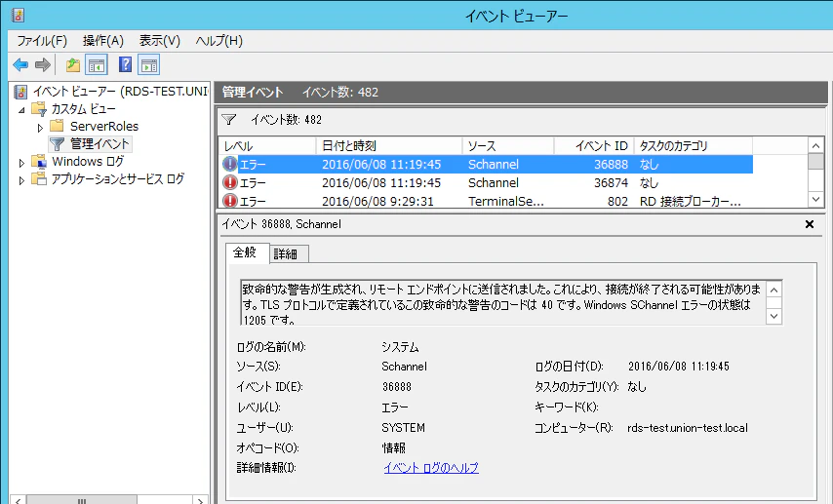Click the SYSTEM user value

tap(403, 428)
